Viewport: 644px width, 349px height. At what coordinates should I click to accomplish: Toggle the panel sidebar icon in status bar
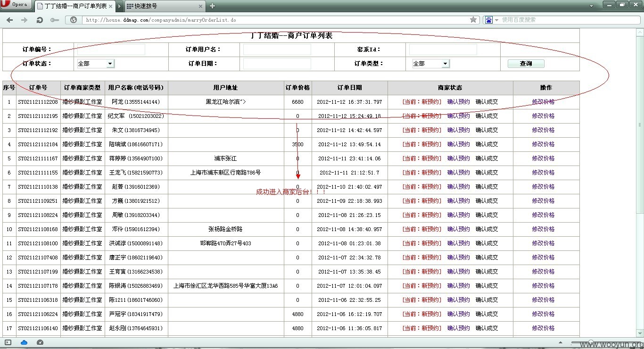tap(8, 342)
